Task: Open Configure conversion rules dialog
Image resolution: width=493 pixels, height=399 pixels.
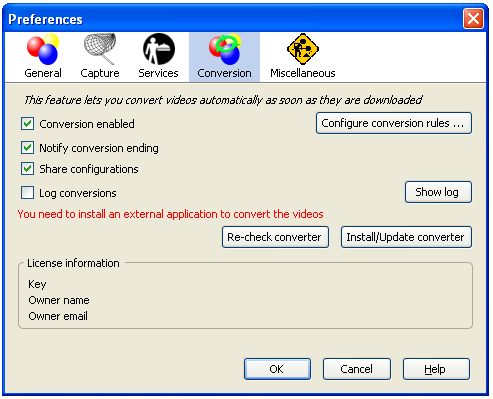Action: [x=394, y=123]
